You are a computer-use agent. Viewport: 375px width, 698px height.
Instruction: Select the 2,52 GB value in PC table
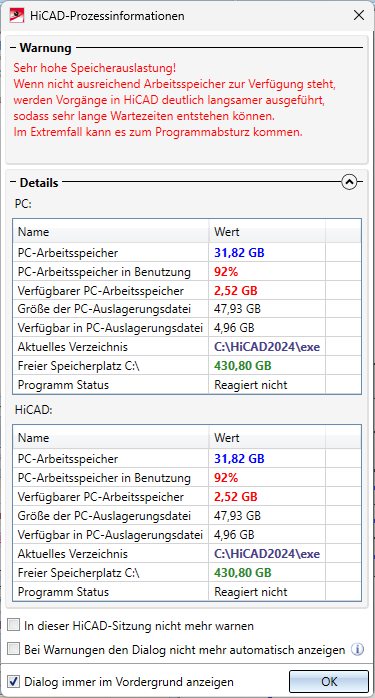pos(236,291)
